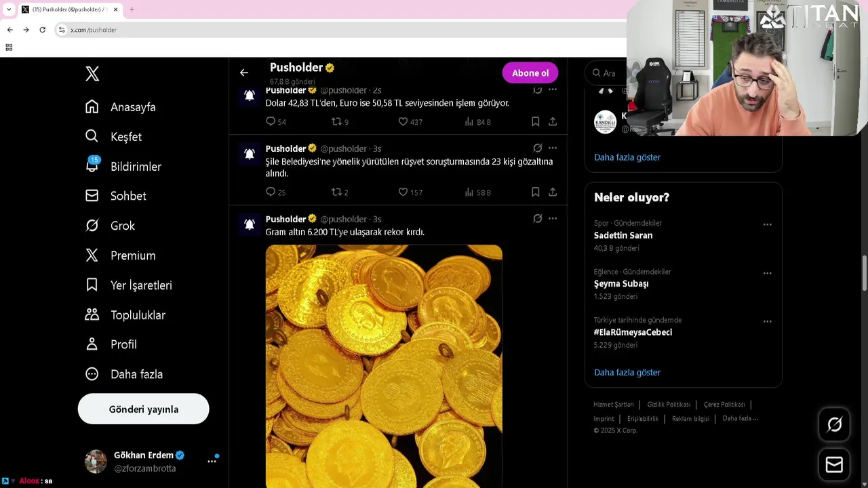Viewport: 868px width, 488px height.
Task: Expand Daha fazla footer options
Action: click(741, 419)
